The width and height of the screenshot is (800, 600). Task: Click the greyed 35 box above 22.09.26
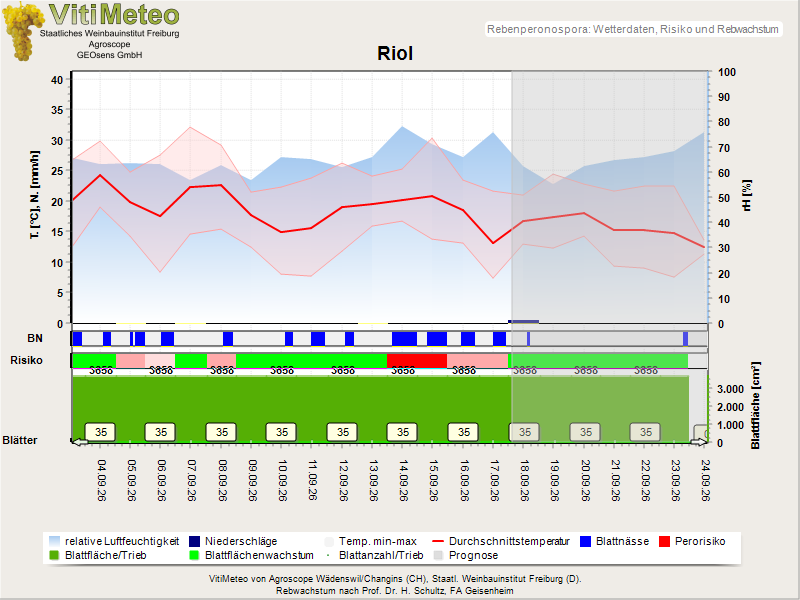tap(645, 432)
